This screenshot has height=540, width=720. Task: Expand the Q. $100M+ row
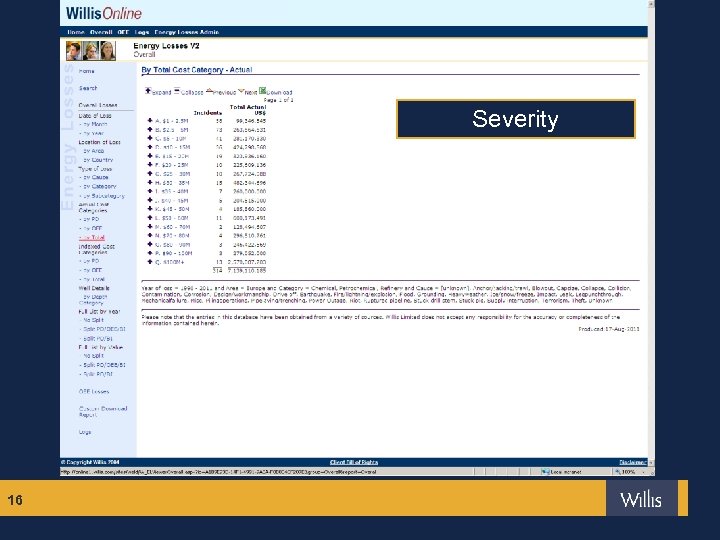tap(150, 262)
